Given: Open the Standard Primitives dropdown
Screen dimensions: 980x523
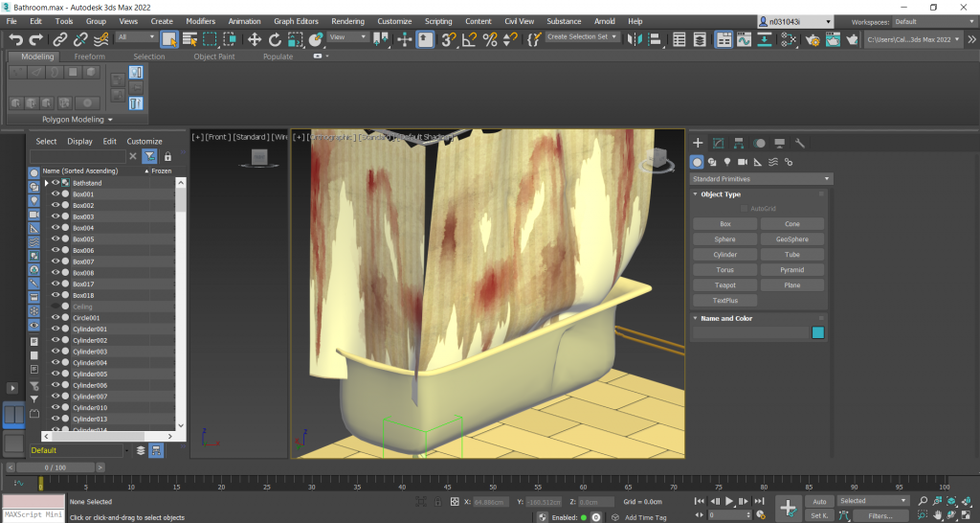Looking at the screenshot, I should 761,179.
